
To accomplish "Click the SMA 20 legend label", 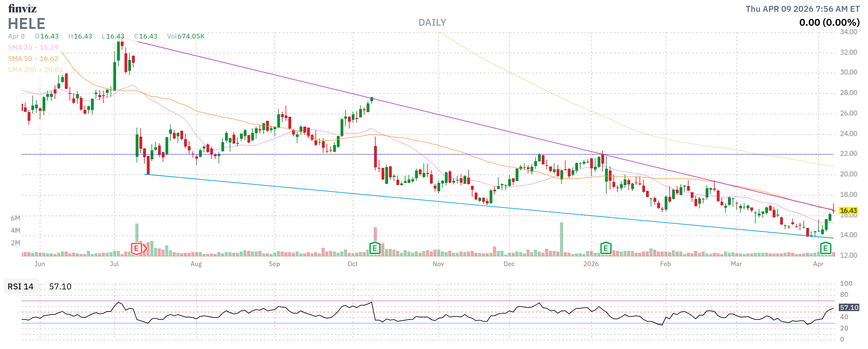I will (20, 48).
